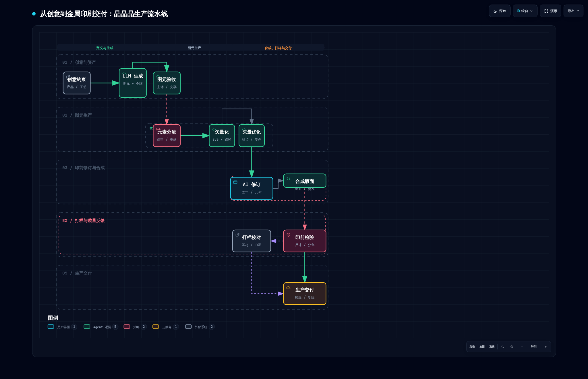Select the LLM 生成 node
Screen dimensions: 588x379
point(133,83)
